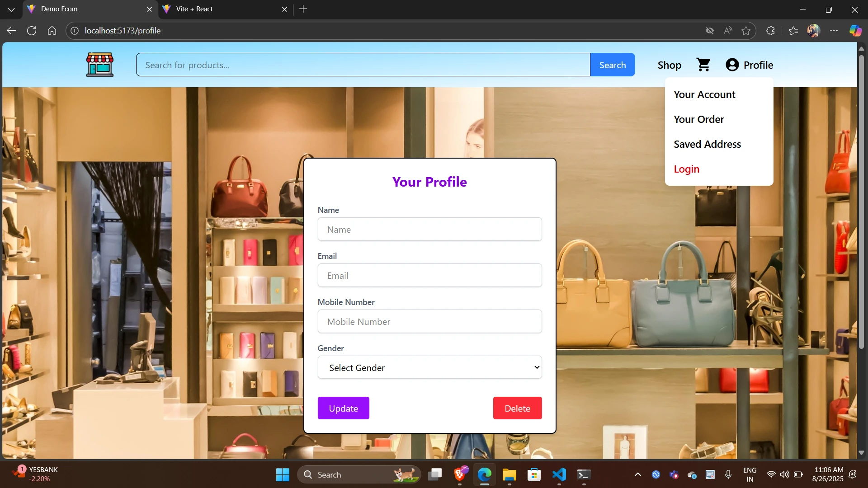The image size is (868, 488).
Task: Switch to the Demo Ecom tab
Action: click(89, 9)
